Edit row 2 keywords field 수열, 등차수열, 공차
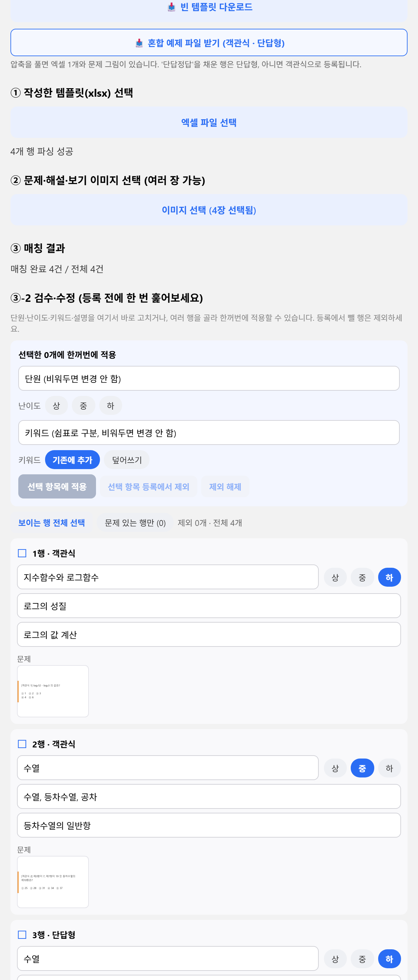Screen dimensions: 418x980 209,796
